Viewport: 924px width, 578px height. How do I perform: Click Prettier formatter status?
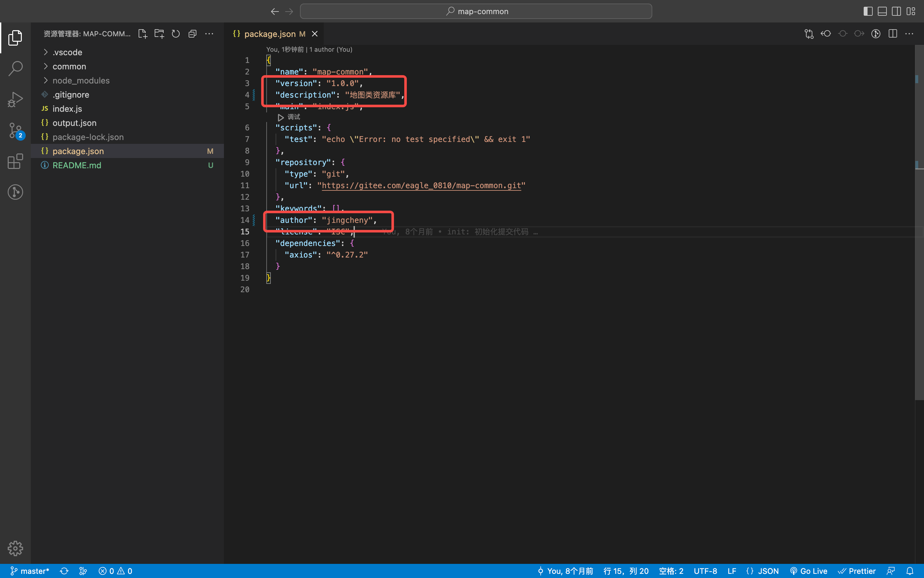click(x=856, y=571)
